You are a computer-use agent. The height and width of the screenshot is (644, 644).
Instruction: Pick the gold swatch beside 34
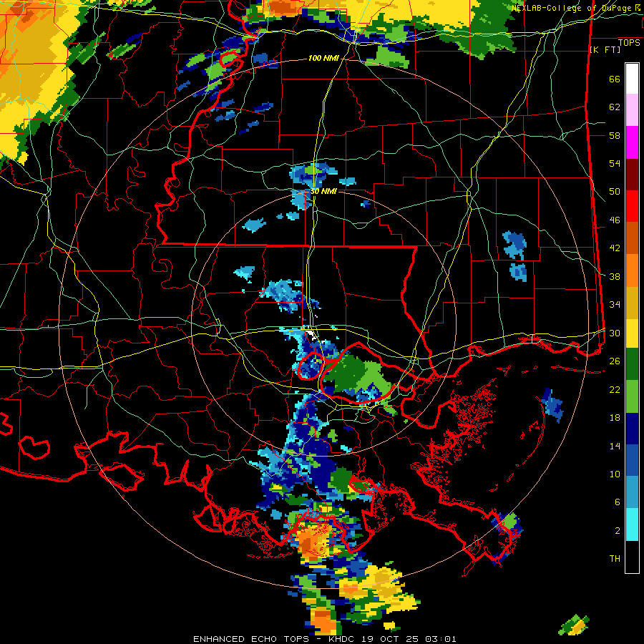[632, 303]
